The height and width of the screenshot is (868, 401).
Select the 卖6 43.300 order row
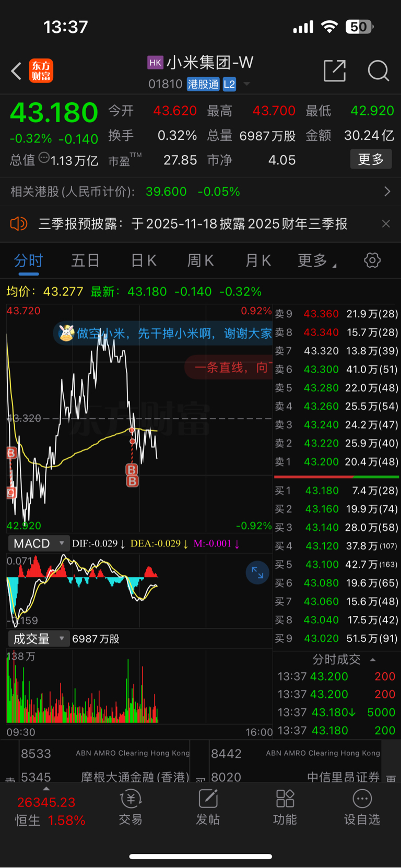pyautogui.click(x=337, y=369)
